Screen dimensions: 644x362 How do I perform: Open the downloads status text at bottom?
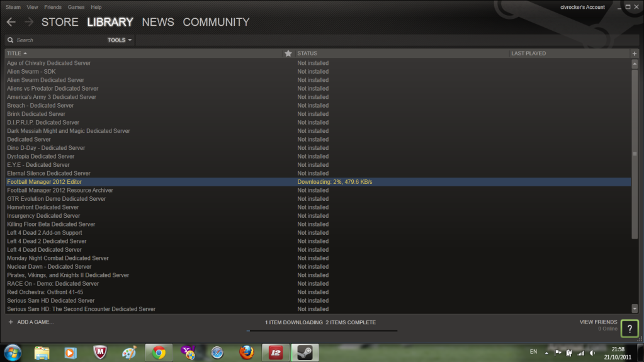(320, 322)
